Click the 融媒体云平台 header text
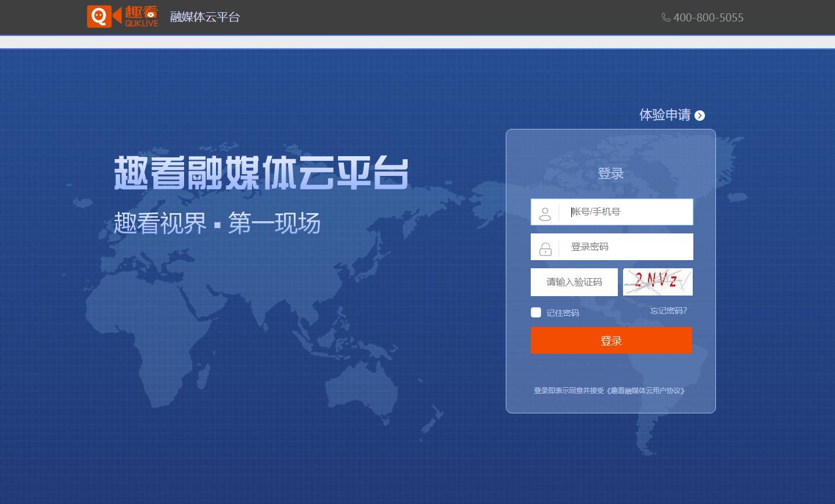This screenshot has width=835, height=504. 205,17
